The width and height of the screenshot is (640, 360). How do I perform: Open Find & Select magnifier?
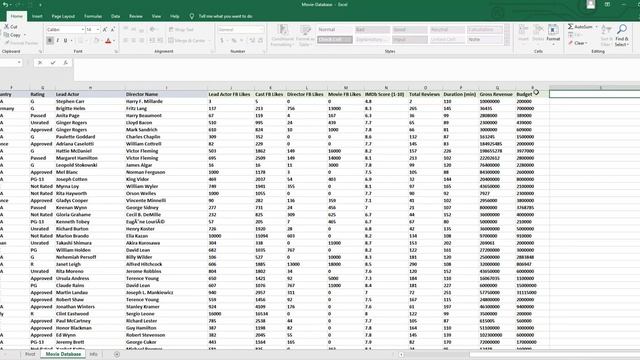(622, 35)
